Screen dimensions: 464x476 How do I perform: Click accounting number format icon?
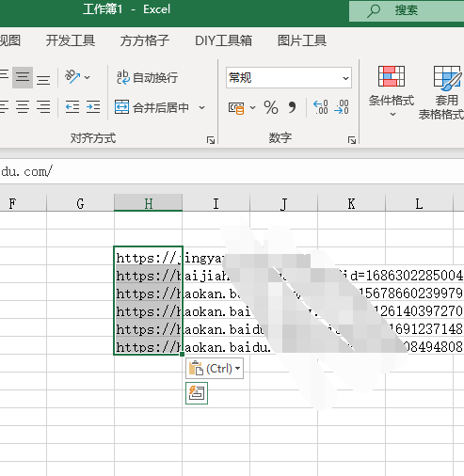(x=236, y=108)
